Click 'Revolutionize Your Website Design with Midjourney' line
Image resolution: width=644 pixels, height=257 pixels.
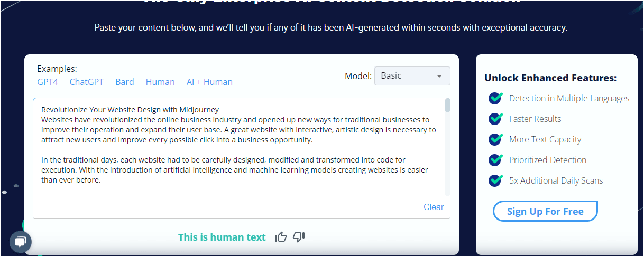tap(130, 110)
